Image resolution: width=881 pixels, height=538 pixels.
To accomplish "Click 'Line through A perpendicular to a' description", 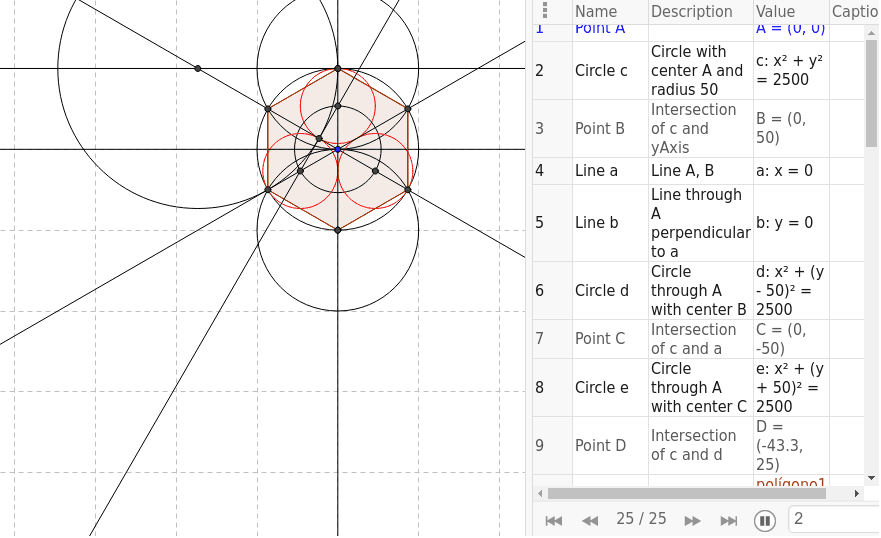I will tap(701, 223).
